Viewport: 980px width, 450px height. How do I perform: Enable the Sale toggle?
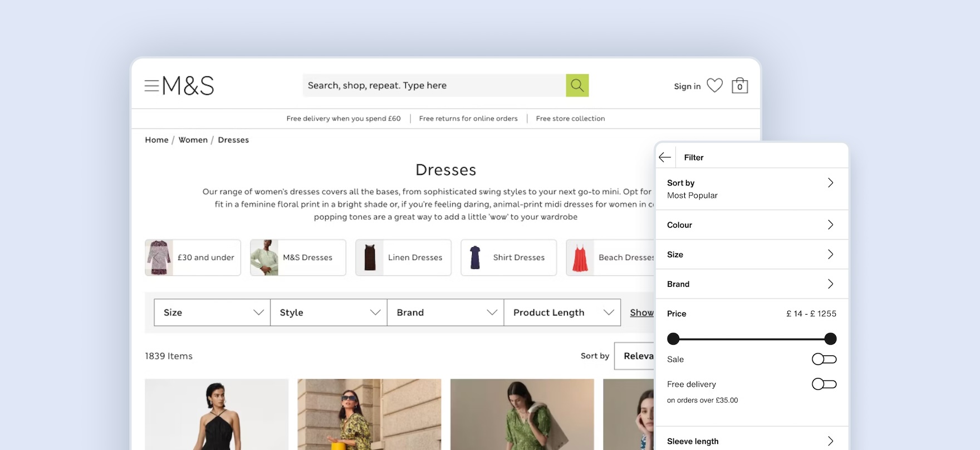coord(824,359)
